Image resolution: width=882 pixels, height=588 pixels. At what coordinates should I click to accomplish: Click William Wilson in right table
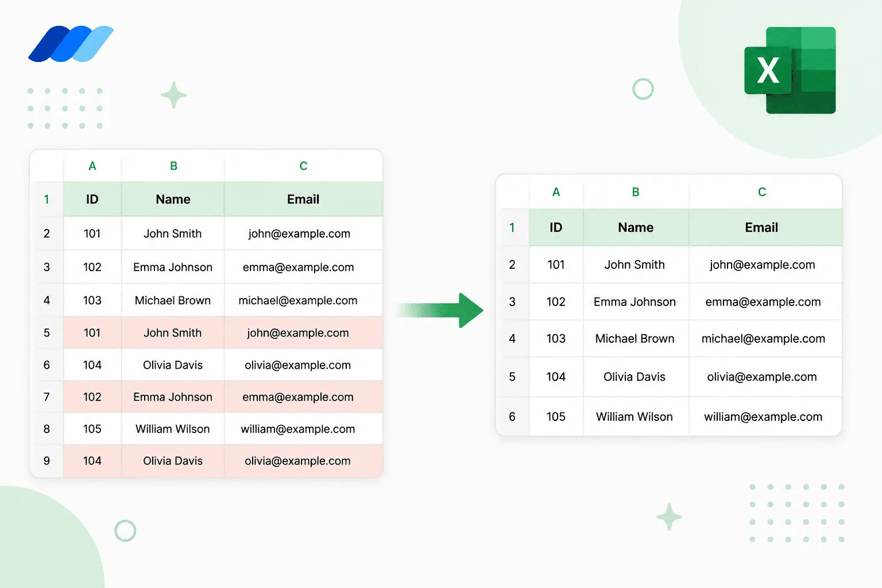tap(635, 417)
